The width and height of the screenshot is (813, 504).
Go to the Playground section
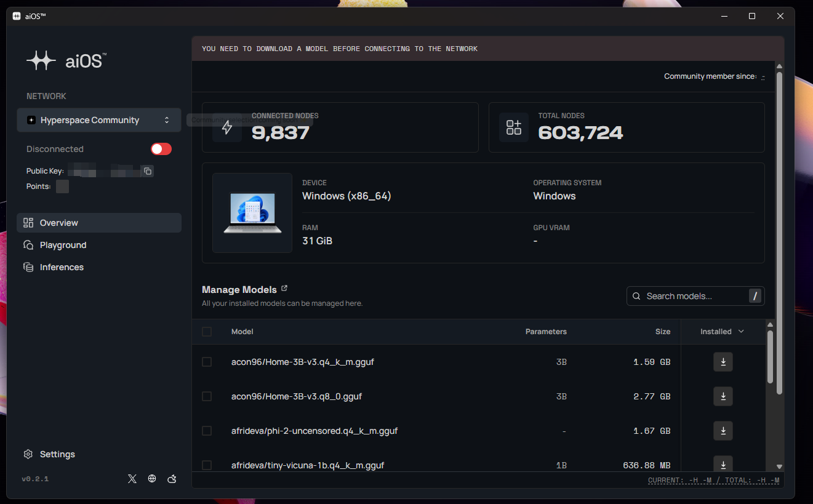63,245
